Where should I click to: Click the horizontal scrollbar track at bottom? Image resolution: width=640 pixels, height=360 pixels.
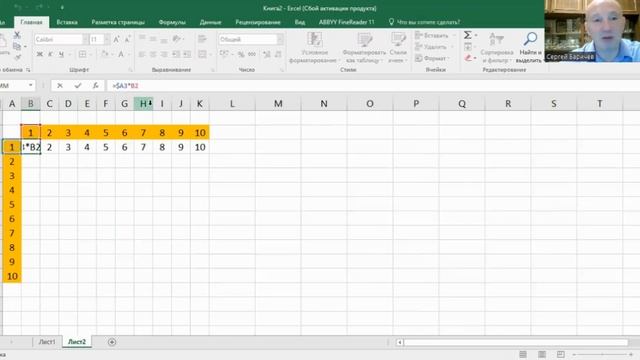(516, 342)
